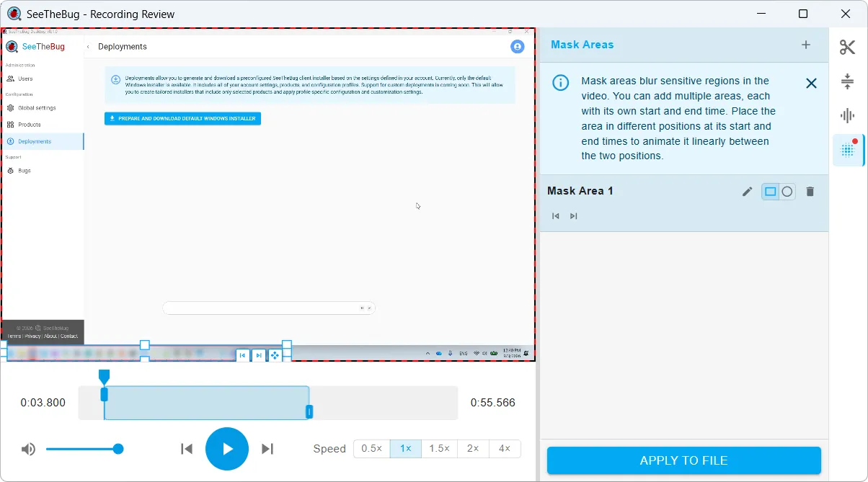Open the compress tool in right sidebar
The width and height of the screenshot is (868, 482).
(847, 81)
